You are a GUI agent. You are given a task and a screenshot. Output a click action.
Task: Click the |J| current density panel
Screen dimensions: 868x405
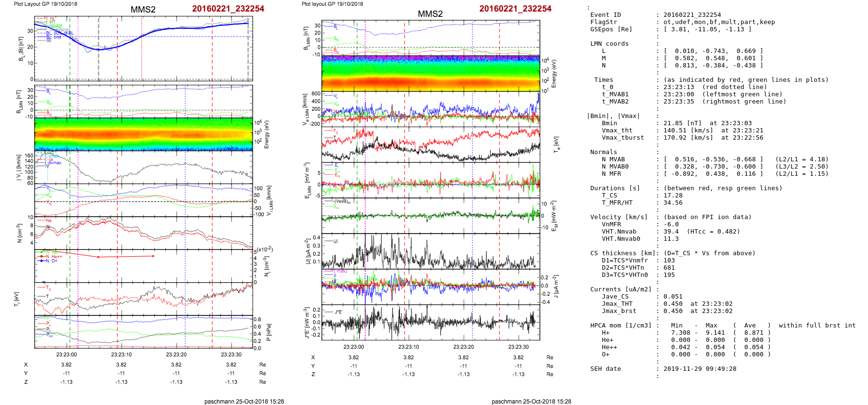tap(430, 251)
